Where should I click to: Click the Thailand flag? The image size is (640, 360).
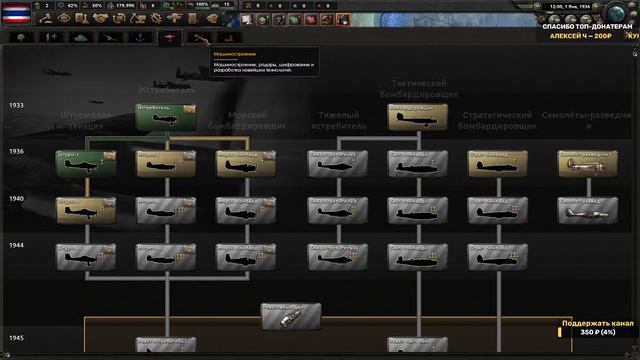[x=16, y=14]
